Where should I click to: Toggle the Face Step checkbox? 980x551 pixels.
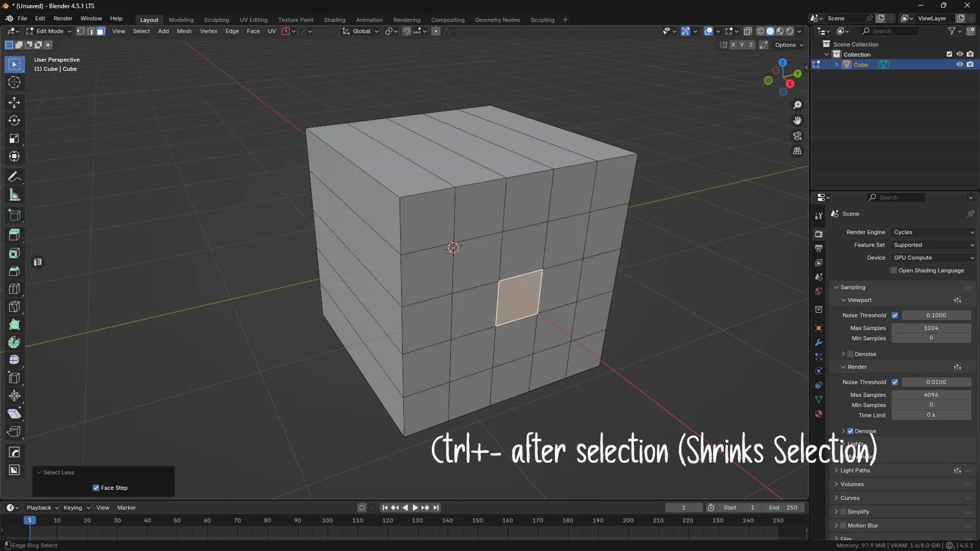coord(96,488)
